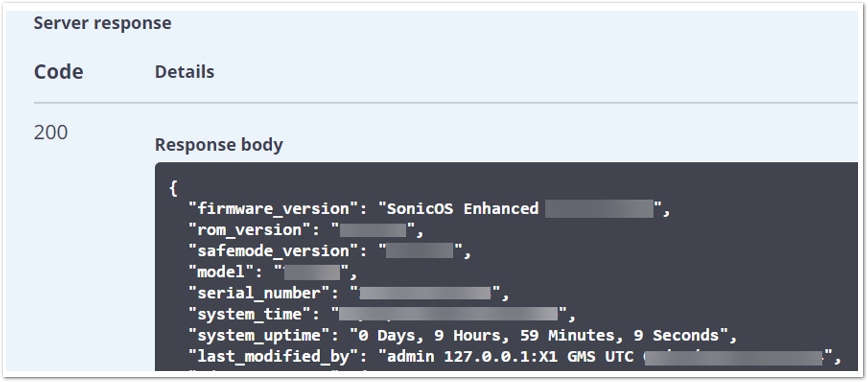Click the 200 status code
The height and width of the screenshot is (382, 868).
tap(51, 132)
